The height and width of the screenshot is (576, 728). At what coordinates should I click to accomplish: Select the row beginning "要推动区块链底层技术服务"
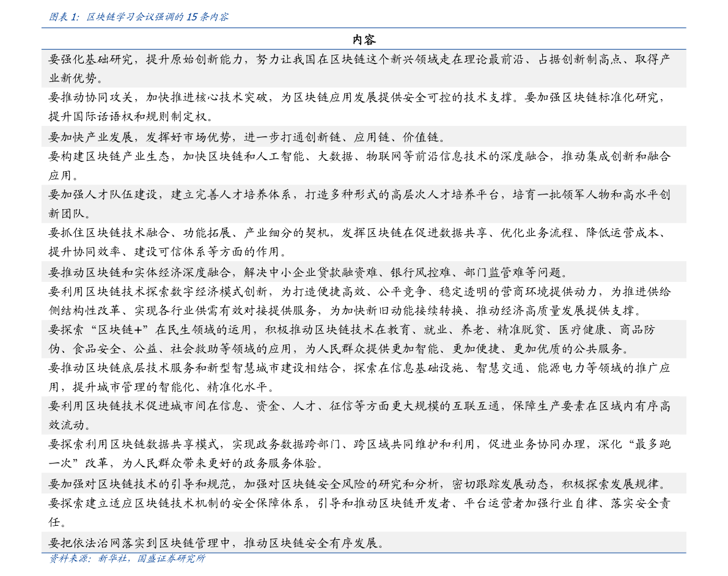coord(359,377)
